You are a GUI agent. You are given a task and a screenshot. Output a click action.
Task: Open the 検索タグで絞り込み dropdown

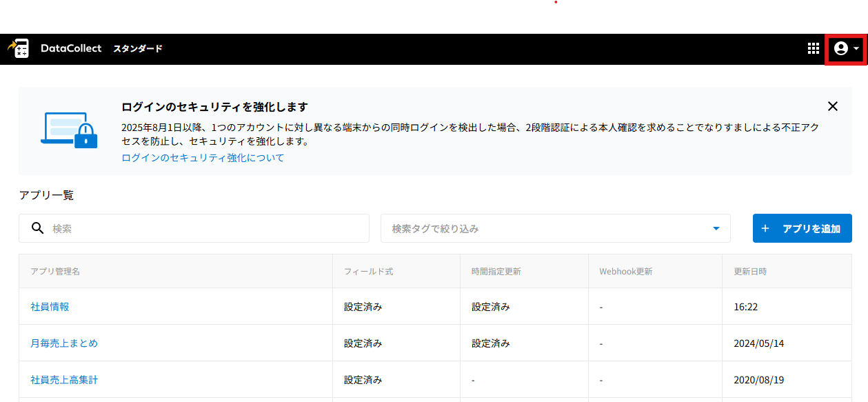[555, 228]
